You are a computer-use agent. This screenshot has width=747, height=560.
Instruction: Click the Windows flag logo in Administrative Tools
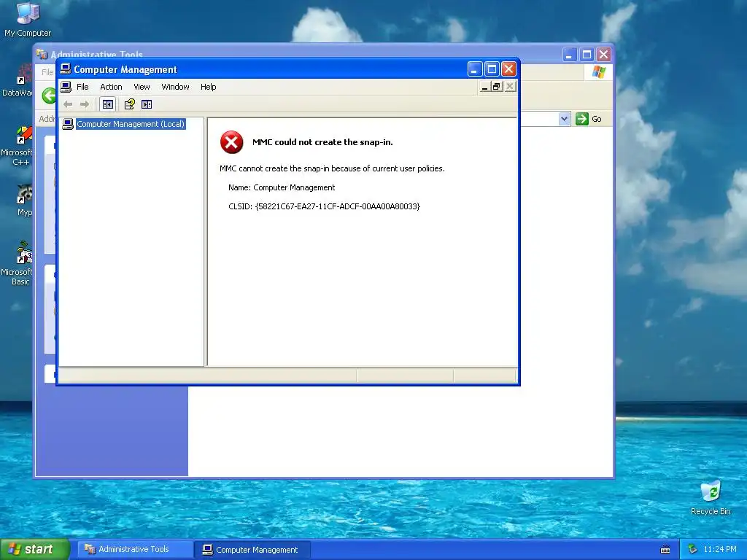(x=598, y=72)
